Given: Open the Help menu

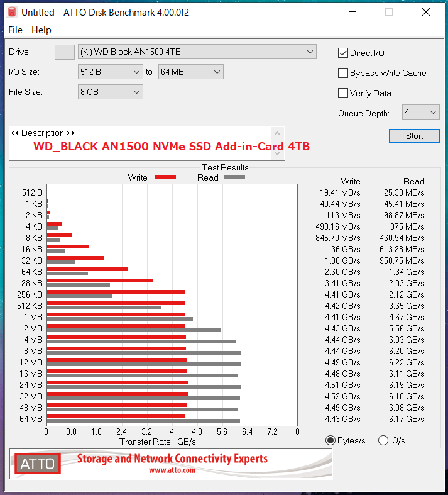Looking at the screenshot, I should point(41,30).
